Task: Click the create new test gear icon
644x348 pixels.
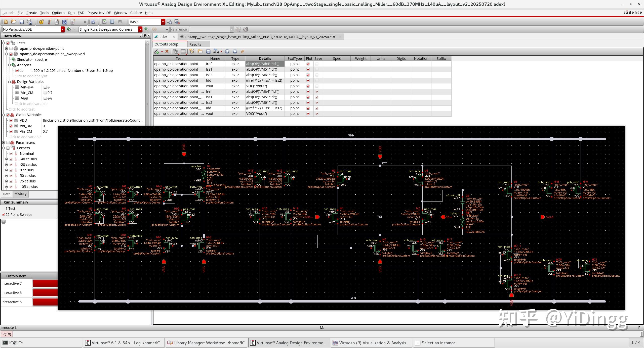Action: tap(41, 22)
